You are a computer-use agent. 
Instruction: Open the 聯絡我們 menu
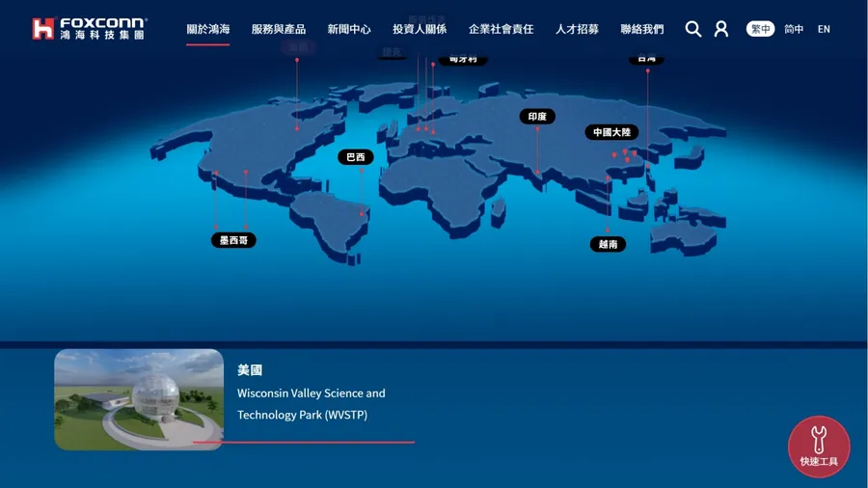point(642,29)
